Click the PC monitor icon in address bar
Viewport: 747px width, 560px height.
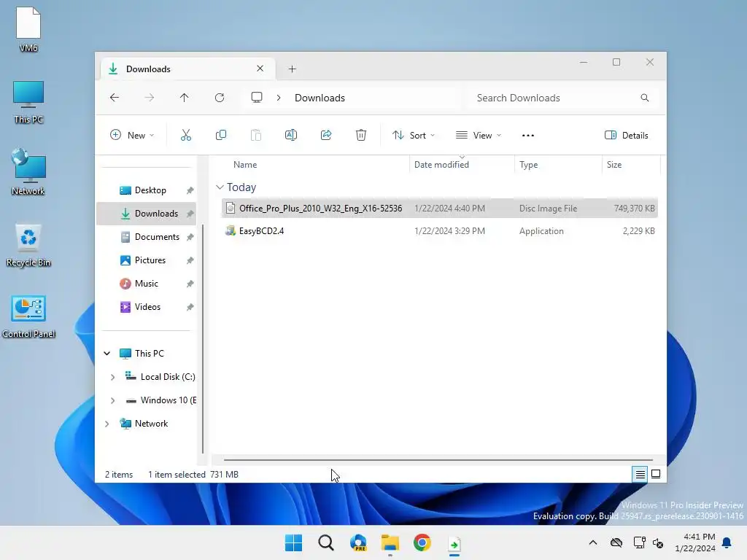(x=257, y=98)
